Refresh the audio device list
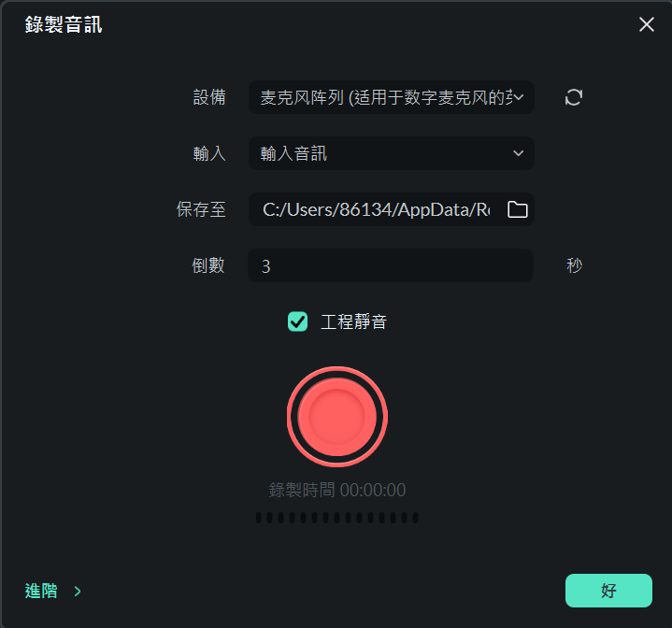Viewport: 672px width, 628px height. click(x=574, y=97)
